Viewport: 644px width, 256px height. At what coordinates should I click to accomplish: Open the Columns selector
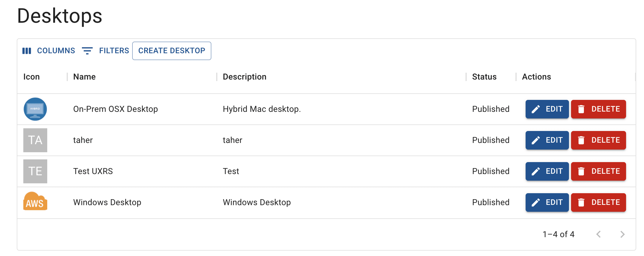point(49,51)
